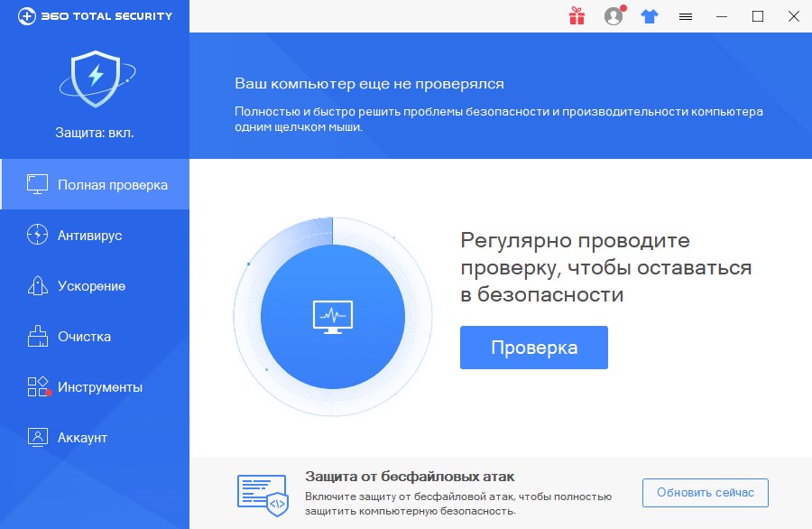Click the Ускорение rocket icon
Image resolution: width=812 pixels, height=529 pixels.
click(38, 285)
